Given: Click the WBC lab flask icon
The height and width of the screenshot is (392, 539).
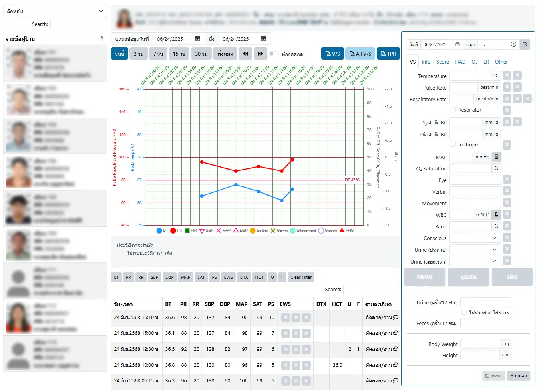Looking at the screenshot, I should (496, 214).
